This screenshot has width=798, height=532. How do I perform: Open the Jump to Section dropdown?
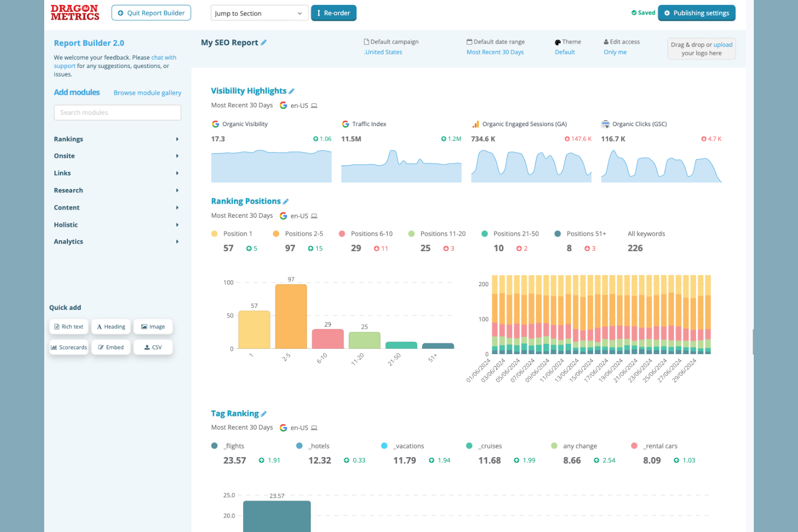259,12
